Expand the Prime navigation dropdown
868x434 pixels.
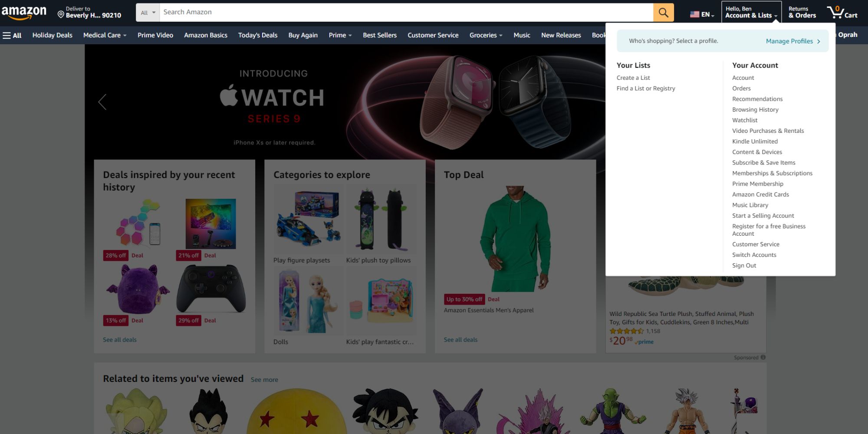tap(340, 35)
